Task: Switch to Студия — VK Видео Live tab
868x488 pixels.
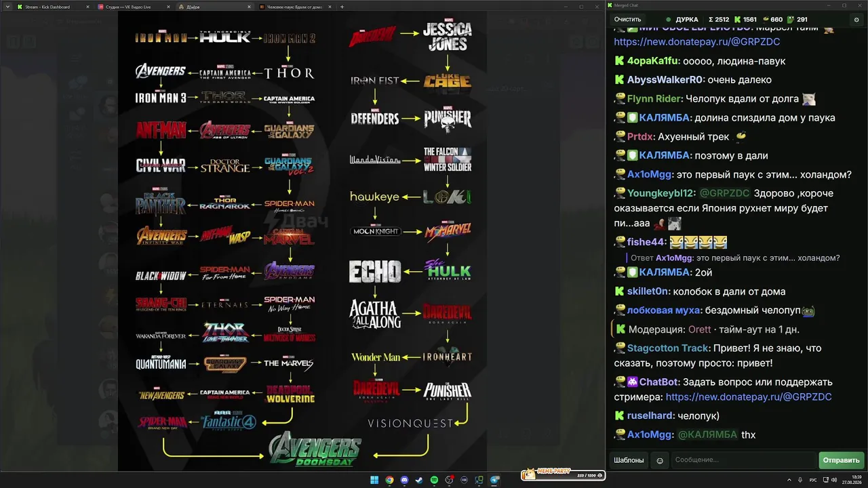Action: point(133,7)
